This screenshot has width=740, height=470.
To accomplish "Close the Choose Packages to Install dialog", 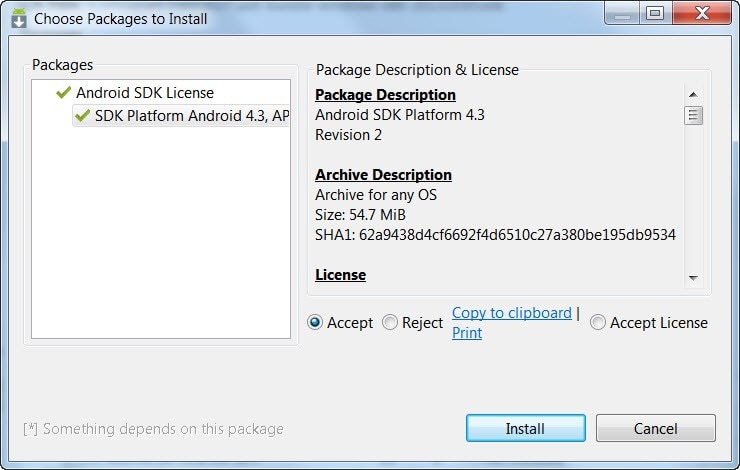I will 702,13.
